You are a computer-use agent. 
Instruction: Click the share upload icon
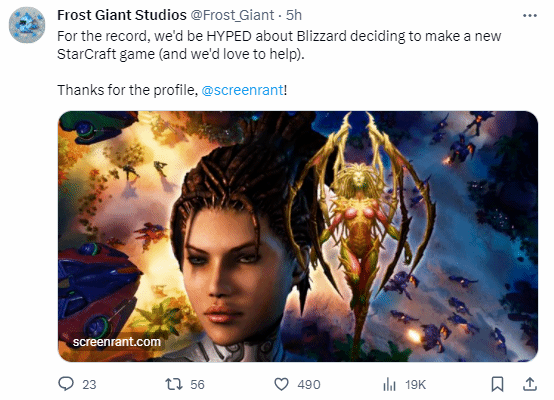(530, 384)
